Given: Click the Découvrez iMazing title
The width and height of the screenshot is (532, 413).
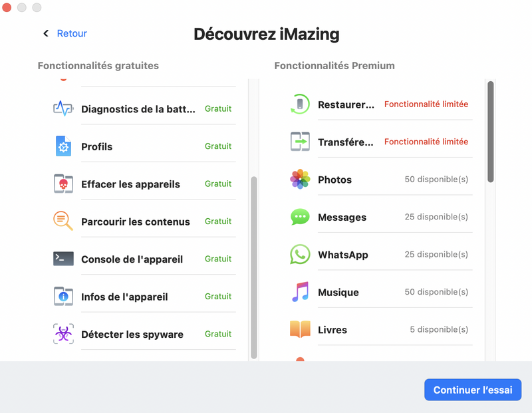Looking at the screenshot, I should pyautogui.click(x=267, y=35).
